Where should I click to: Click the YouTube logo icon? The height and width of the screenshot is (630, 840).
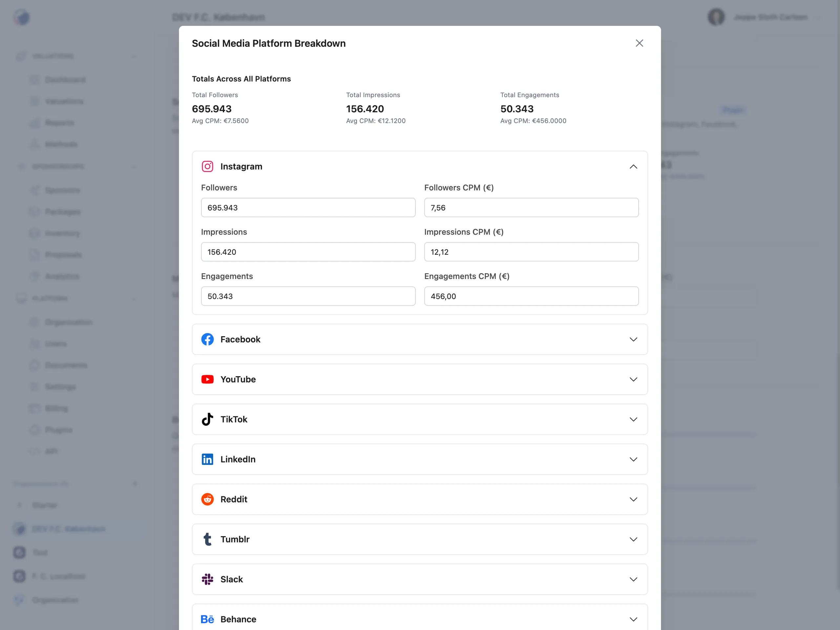(x=207, y=379)
